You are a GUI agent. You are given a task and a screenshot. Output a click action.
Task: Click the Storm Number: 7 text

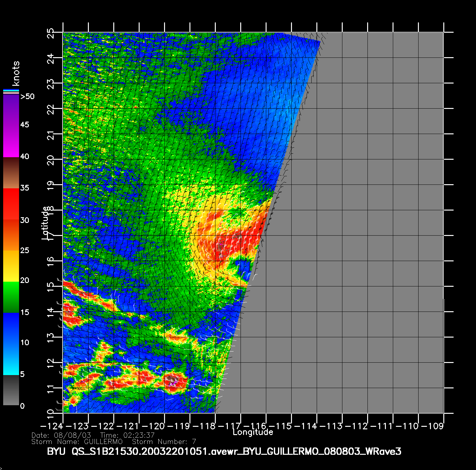[x=164, y=442]
